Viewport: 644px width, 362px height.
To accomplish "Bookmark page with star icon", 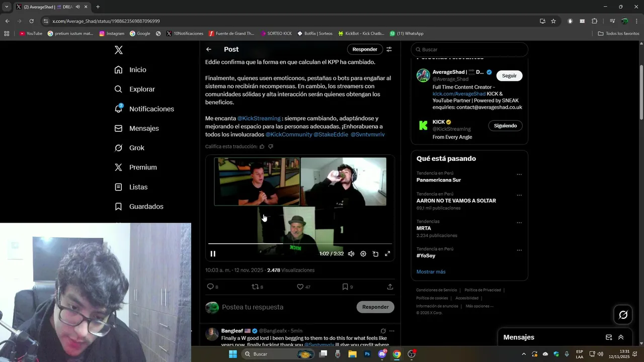I will pyautogui.click(x=553, y=21).
